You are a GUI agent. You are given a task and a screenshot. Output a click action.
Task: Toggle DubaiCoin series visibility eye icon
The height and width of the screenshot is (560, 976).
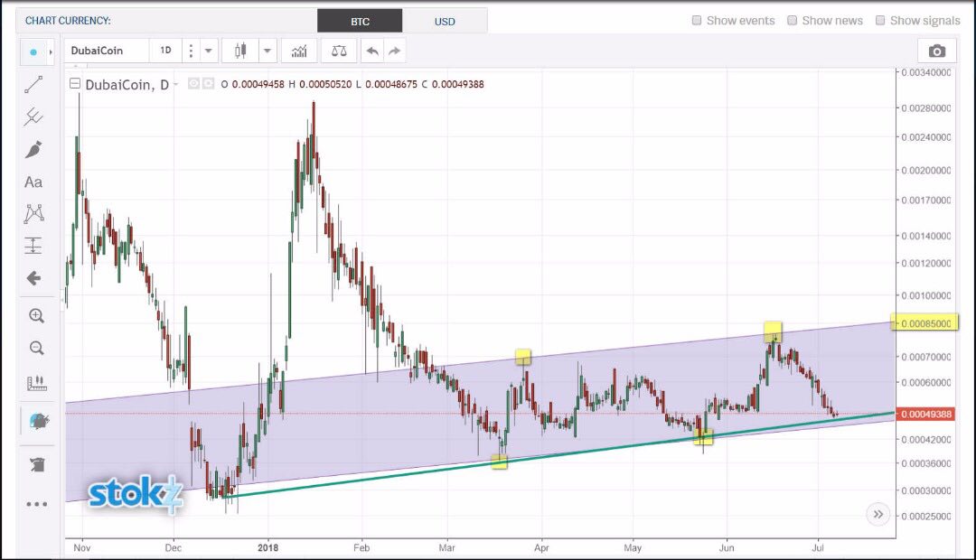(193, 83)
